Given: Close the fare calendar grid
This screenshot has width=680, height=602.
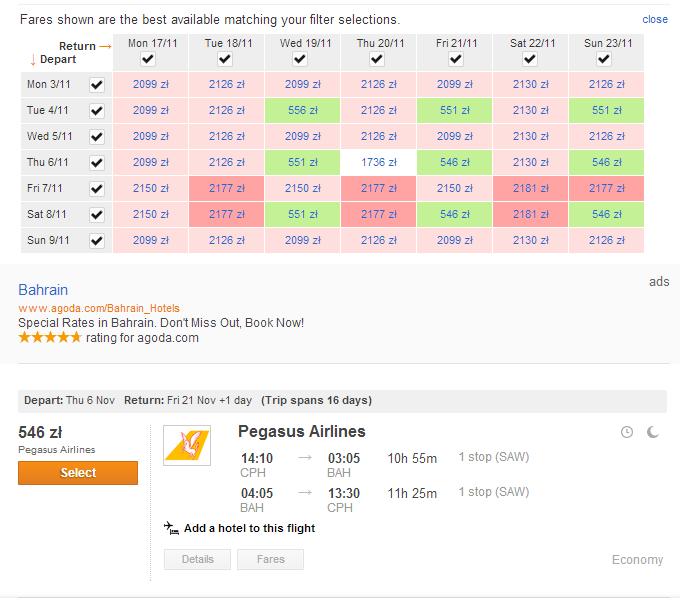Looking at the screenshot, I should [655, 20].
